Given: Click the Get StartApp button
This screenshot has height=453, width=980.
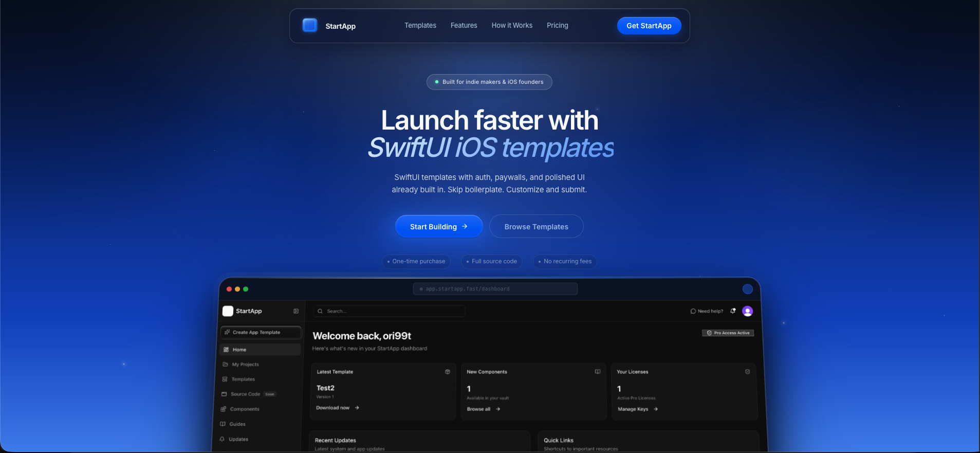Looking at the screenshot, I should click(x=649, y=26).
